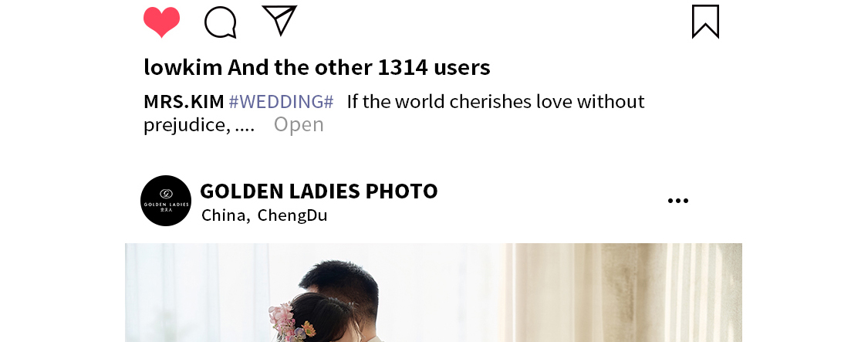This screenshot has width=868, height=342.
Task: Open the wedding couple photo
Action: (434, 293)
